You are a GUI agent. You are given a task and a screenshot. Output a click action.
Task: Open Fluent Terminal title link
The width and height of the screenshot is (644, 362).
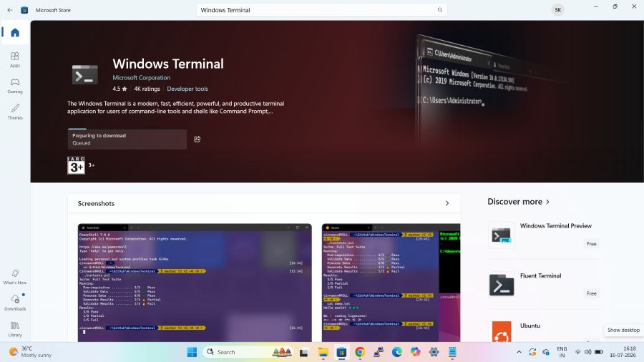tap(540, 276)
